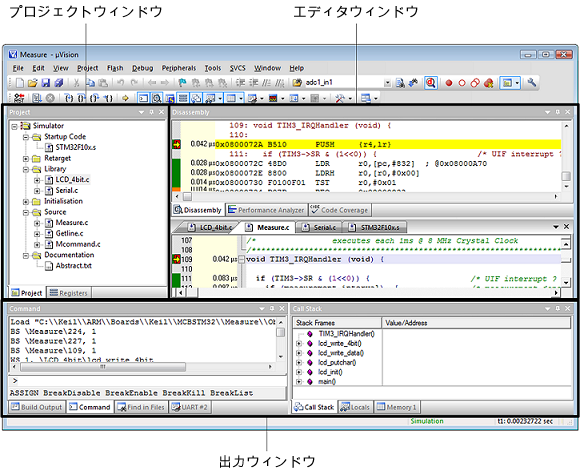Viewport: 580px width, 471px height.
Task: Toggle Command window toolbar button
Action: coord(143,98)
